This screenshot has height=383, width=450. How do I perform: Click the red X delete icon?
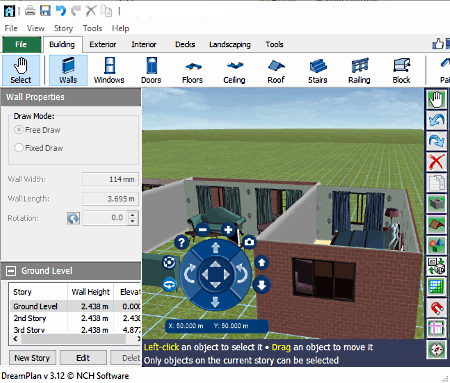(436, 162)
